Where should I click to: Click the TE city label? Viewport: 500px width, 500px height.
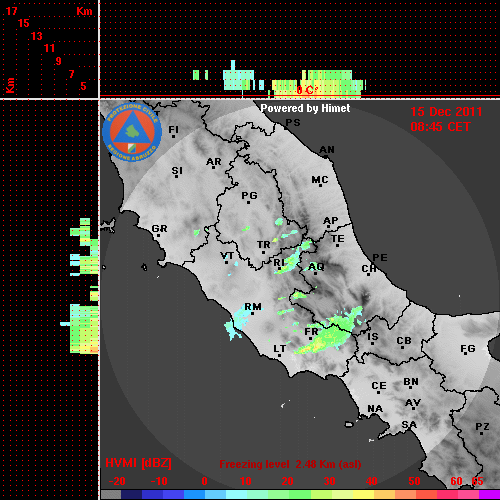click(x=338, y=239)
